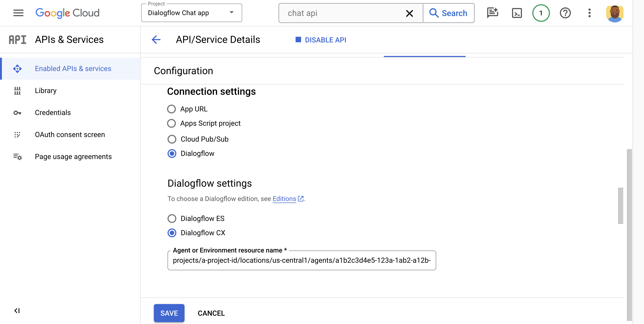This screenshot has height=324, width=644.
Task: Click SAVE to confirm settings
Action: (169, 313)
